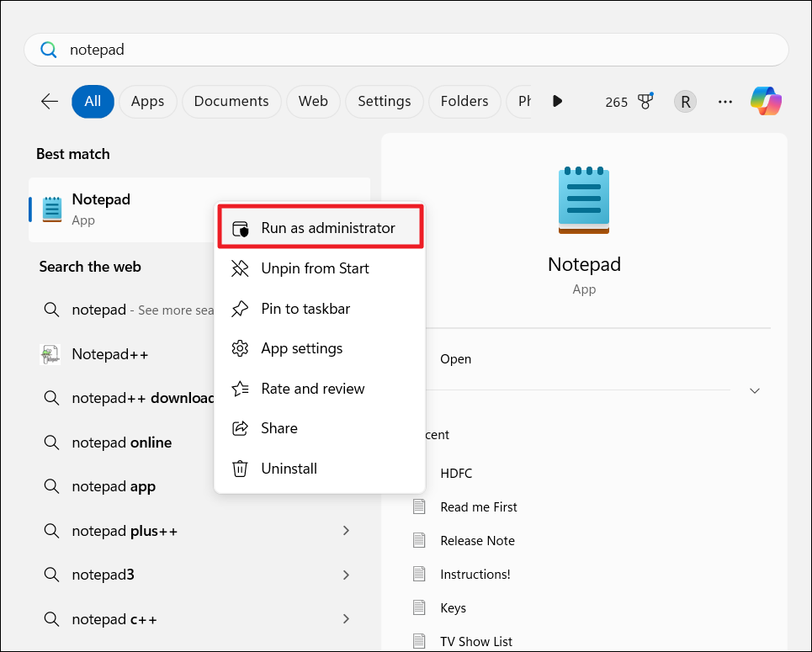This screenshot has width=812, height=652.
Task: Expand the notepad plus++ suggestion chevron
Action: click(346, 531)
